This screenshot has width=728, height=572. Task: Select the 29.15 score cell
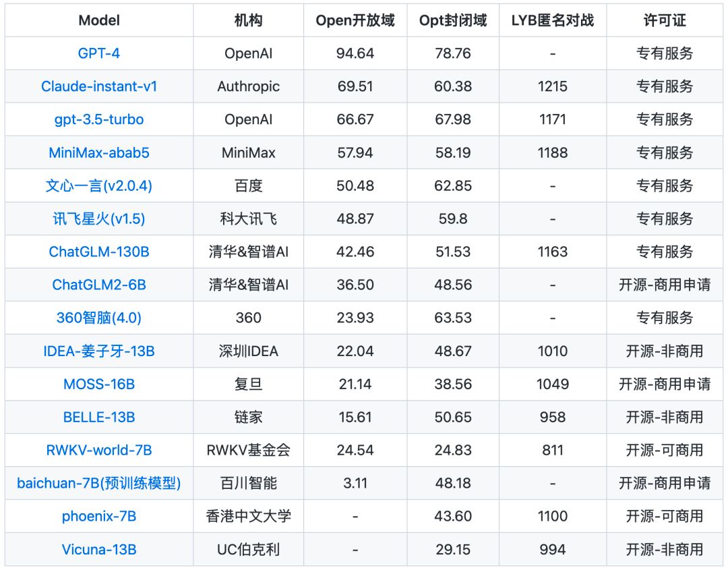453,550
